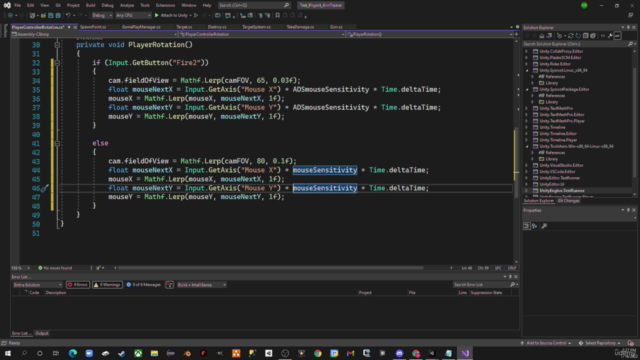Expand the Unity.TextMeshPro project node
This screenshot has width=640, height=360.
click(x=527, y=109)
